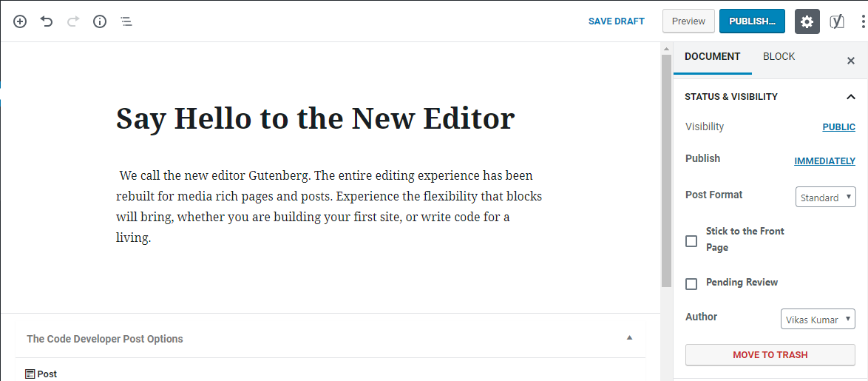Screen dimensions: 868x381
Task: Click the Publish button
Action: point(751,21)
